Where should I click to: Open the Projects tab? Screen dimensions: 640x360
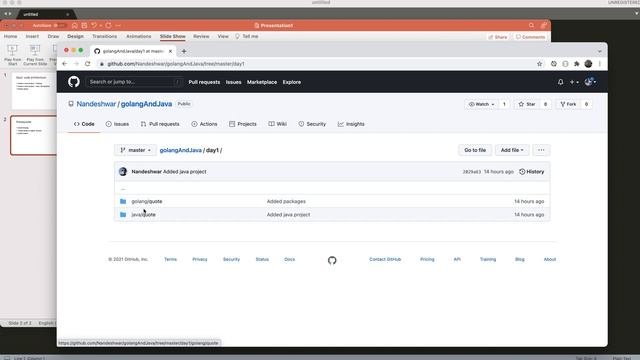(x=243, y=124)
